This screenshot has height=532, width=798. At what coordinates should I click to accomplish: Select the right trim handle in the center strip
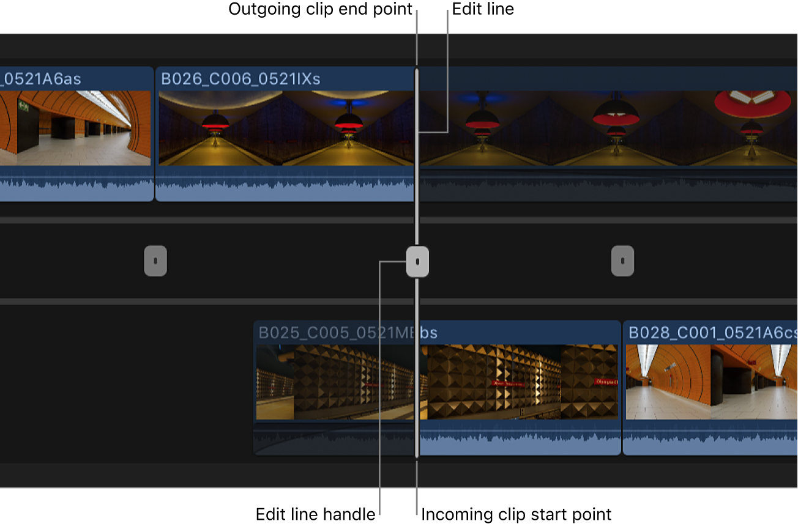(x=623, y=260)
